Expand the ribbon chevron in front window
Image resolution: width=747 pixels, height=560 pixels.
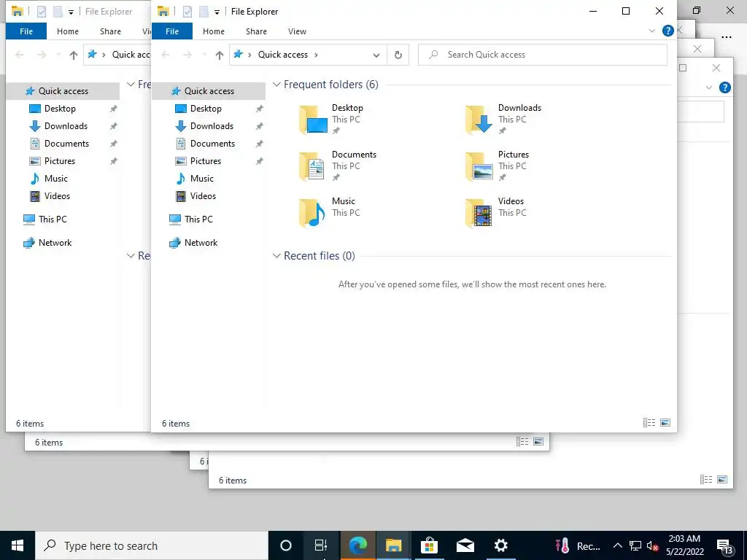[x=652, y=31]
